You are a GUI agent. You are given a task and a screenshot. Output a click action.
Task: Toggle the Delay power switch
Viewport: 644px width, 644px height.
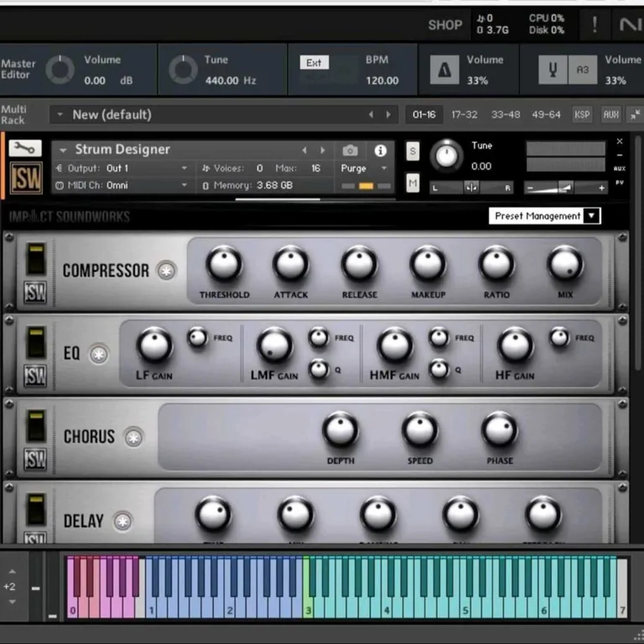(36, 510)
